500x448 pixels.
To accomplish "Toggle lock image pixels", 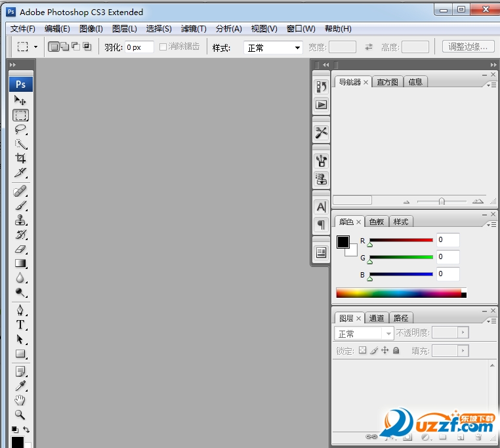I will [374, 350].
